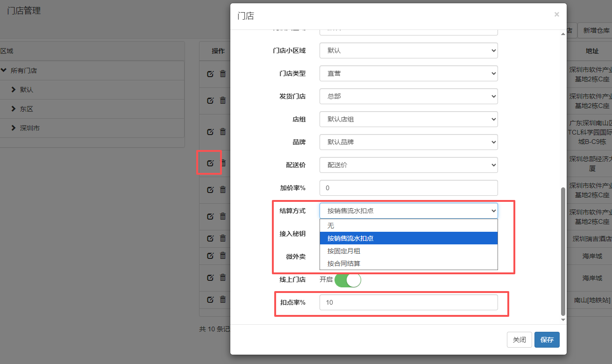Open edit icon for 深圳瑞吉酒店 row
This screenshot has width=612, height=364.
pyautogui.click(x=210, y=239)
